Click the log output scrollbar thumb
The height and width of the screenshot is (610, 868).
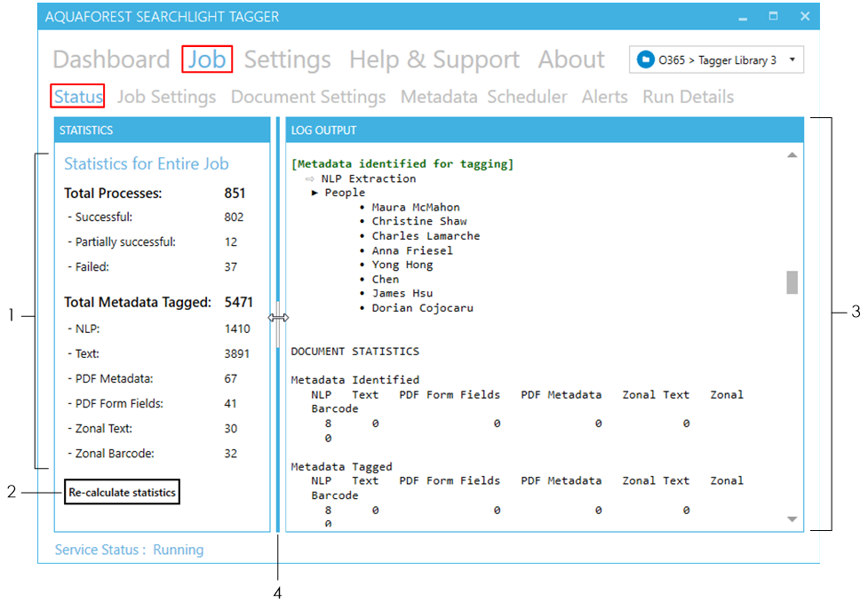792,281
